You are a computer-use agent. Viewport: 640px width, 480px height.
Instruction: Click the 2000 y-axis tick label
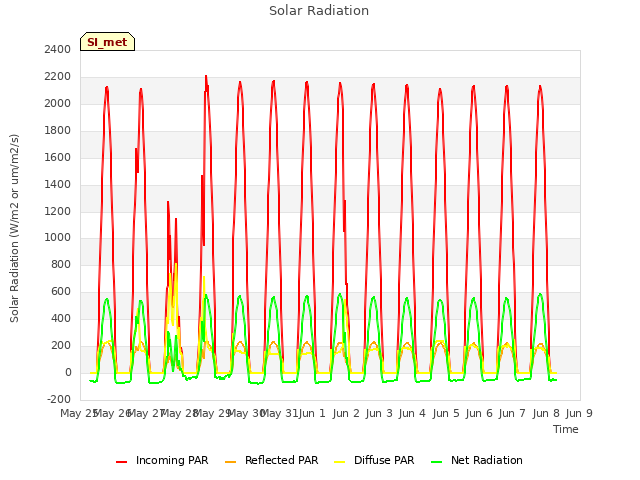pyautogui.click(x=58, y=104)
